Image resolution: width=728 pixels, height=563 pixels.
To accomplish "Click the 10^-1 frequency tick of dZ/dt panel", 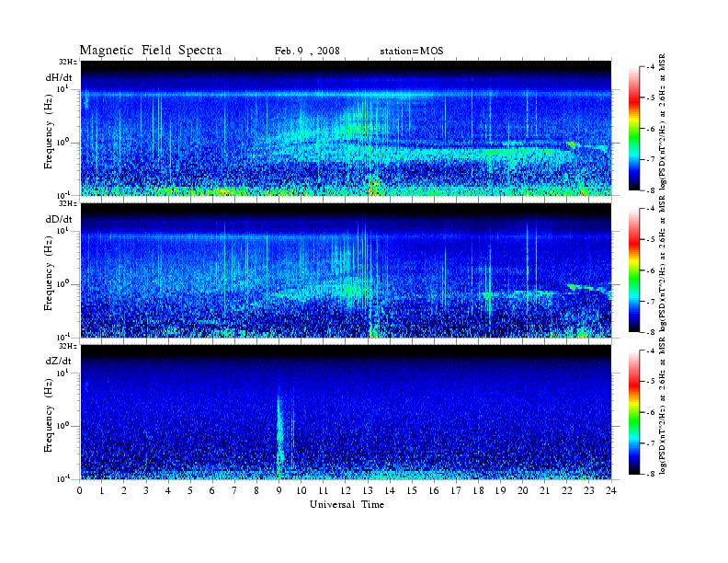I will (63, 479).
